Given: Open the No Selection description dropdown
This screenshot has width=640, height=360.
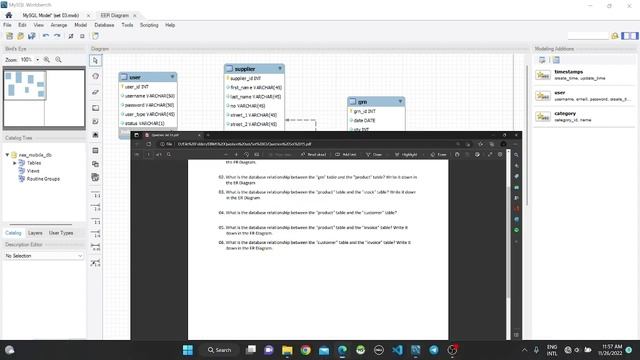Looking at the screenshot, I should (x=44, y=256).
